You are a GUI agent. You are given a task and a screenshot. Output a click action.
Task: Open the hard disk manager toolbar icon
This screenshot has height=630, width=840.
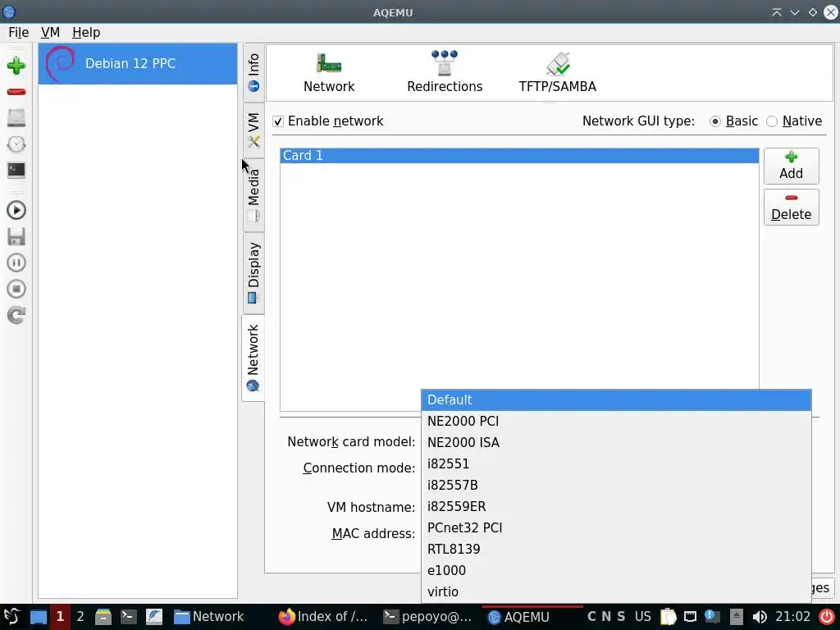tap(16, 118)
